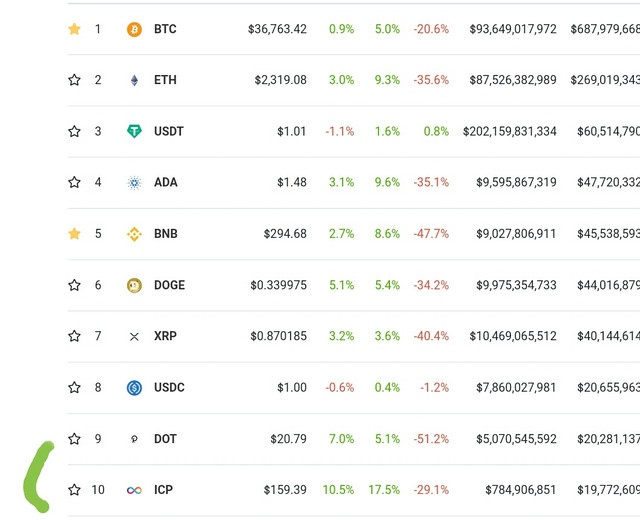The height and width of the screenshot is (520, 640).
Task: Click the Binance BNB logo
Action: (134, 234)
